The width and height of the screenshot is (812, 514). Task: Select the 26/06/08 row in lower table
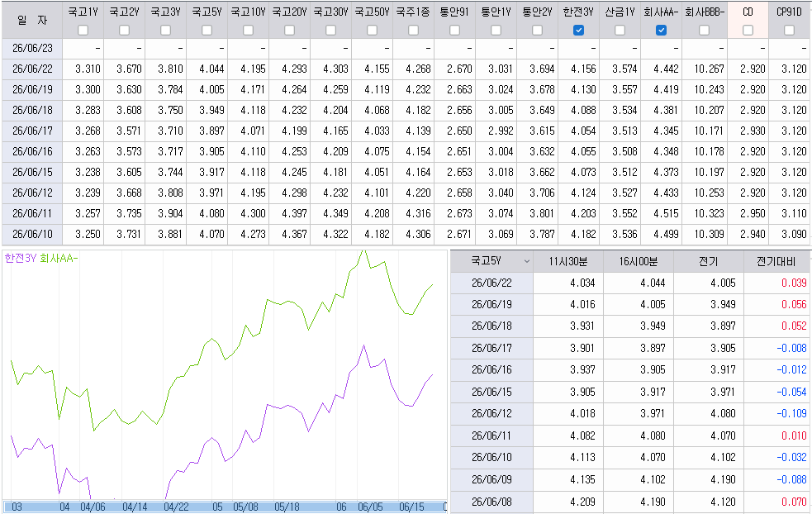coord(630,502)
